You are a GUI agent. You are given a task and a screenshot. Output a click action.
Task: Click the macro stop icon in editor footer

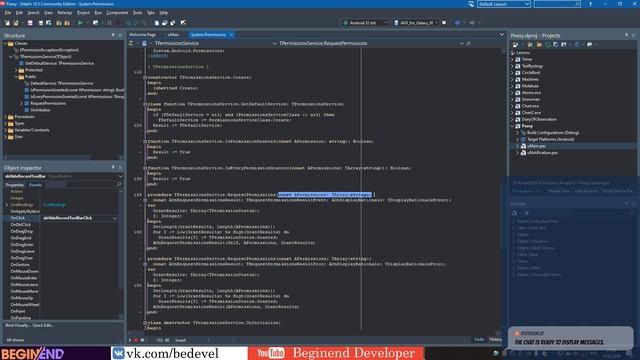142,340
